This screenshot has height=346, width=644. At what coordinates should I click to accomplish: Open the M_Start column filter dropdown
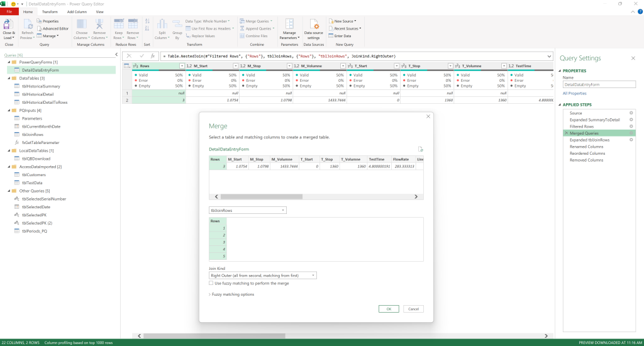point(235,66)
